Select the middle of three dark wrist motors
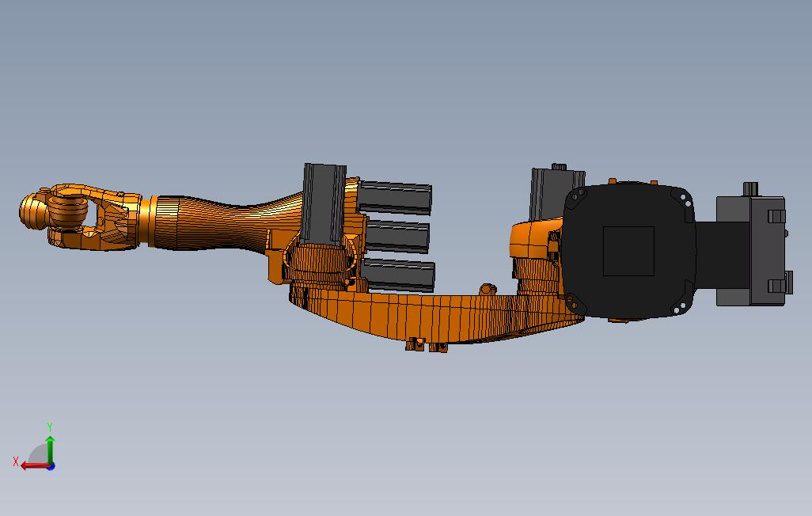812x516 pixels. [397, 237]
